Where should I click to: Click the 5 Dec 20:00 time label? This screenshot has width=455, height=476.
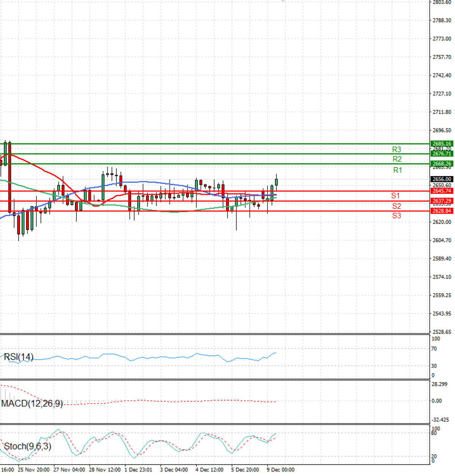click(x=245, y=470)
